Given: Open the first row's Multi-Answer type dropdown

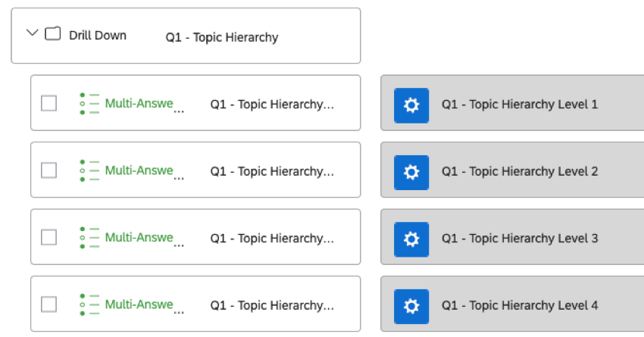Looking at the screenshot, I should [x=140, y=105].
